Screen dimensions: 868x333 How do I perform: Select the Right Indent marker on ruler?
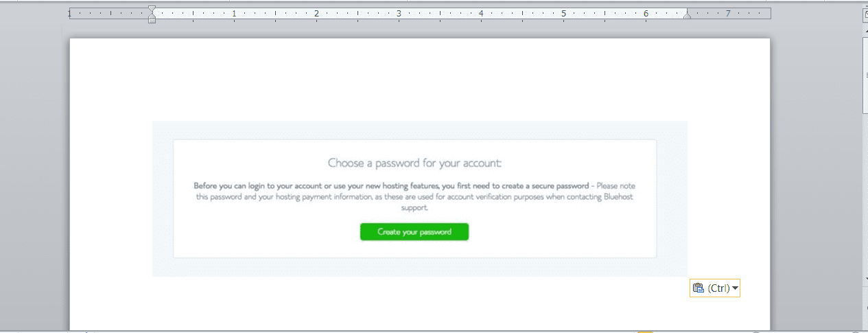click(x=687, y=16)
